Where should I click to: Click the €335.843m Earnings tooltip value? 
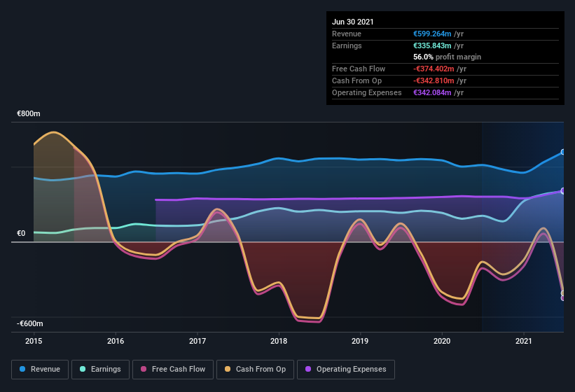(x=434, y=45)
